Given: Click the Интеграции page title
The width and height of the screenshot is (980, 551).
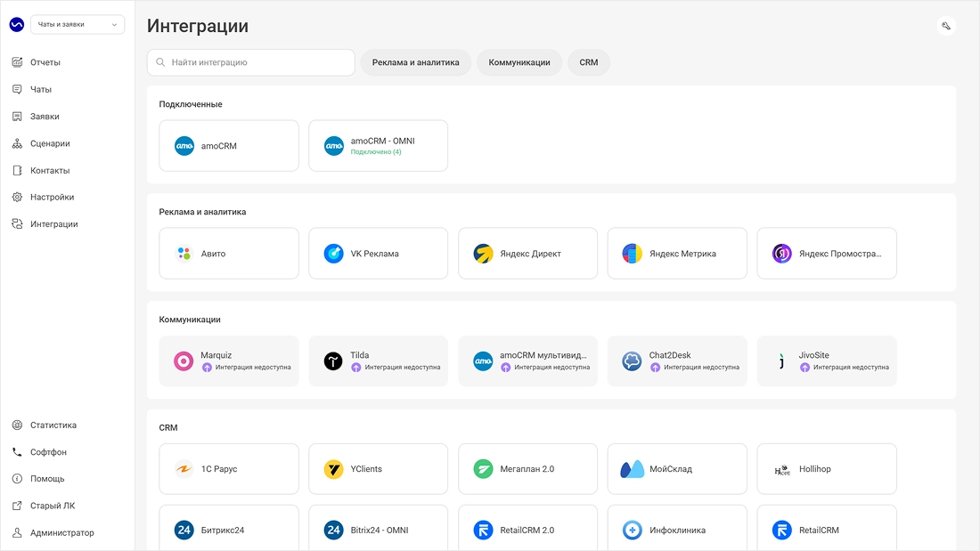Looking at the screenshot, I should click(198, 26).
